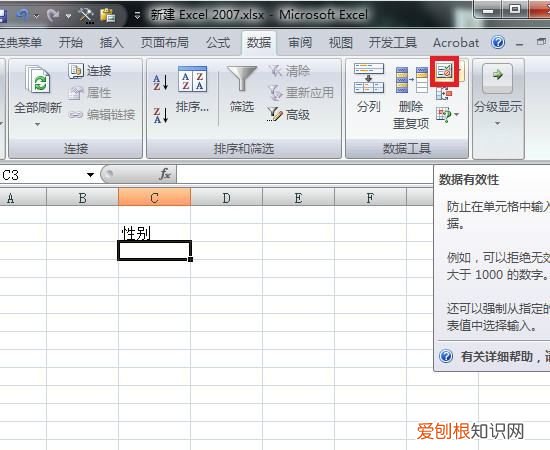550x450 pixels.
Task: Sort descending with the Z-A icon
Action: click(161, 115)
